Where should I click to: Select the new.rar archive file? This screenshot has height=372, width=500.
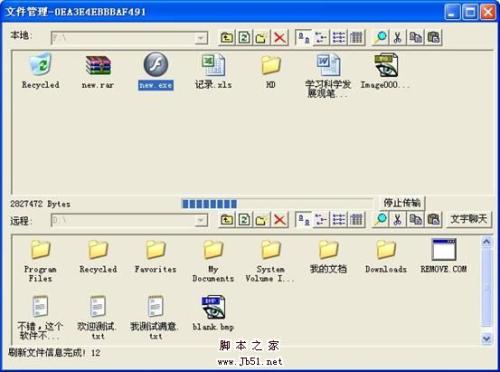(98, 72)
